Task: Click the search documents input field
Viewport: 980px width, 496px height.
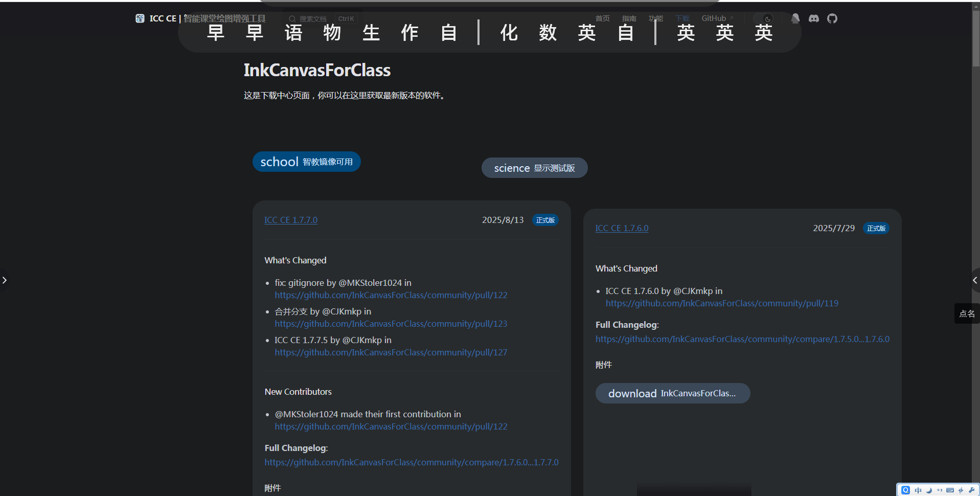Action: click(323, 19)
